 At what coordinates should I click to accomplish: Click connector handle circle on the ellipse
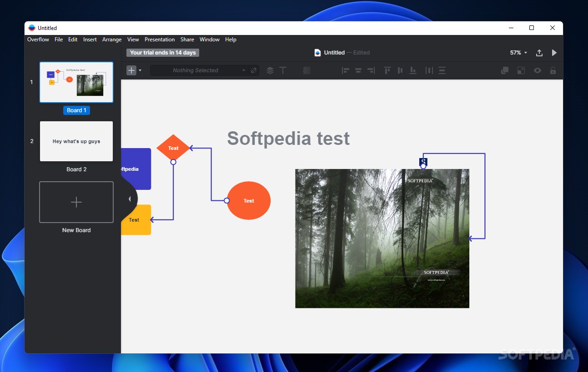click(226, 201)
